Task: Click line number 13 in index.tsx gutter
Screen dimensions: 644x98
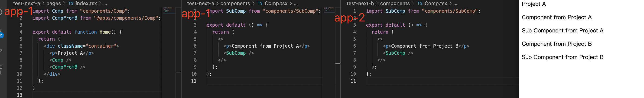Action: pyautogui.click(x=20, y=95)
